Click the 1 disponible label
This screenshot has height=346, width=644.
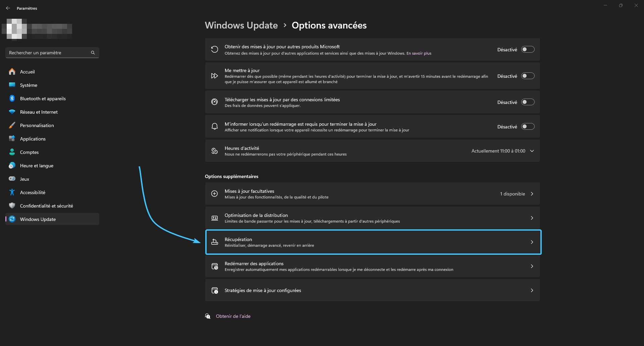tap(513, 194)
